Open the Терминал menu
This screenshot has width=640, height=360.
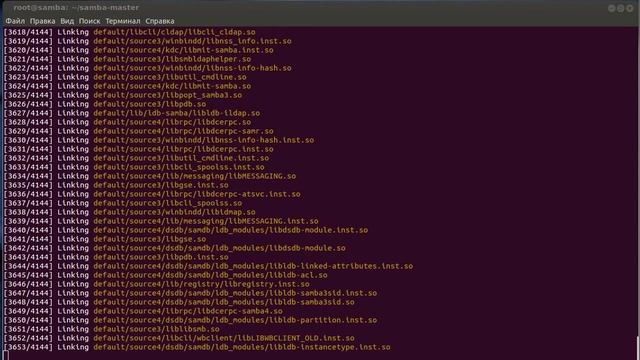[123, 21]
